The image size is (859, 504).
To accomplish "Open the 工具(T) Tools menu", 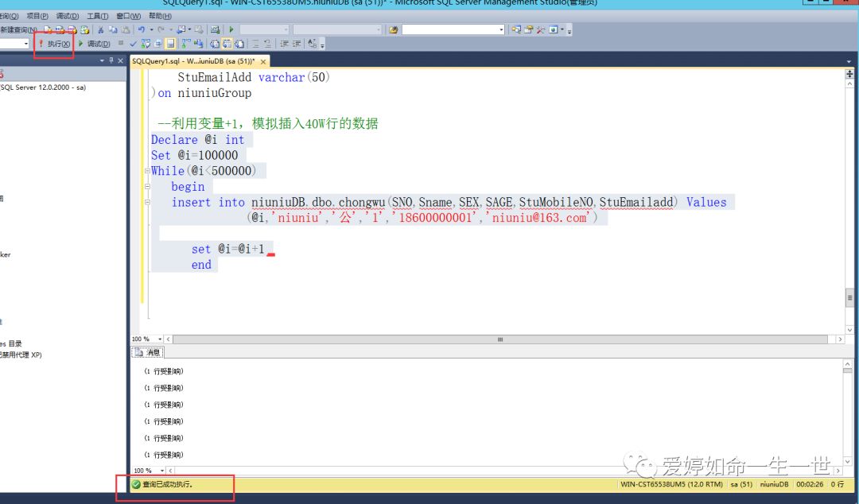I will (98, 17).
